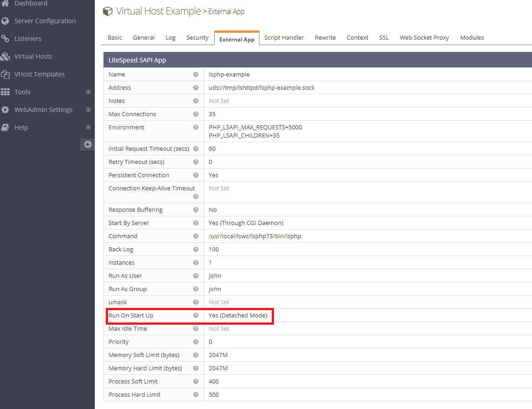Expand the Tools submenu
The width and height of the screenshot is (532, 409).
click(88, 92)
